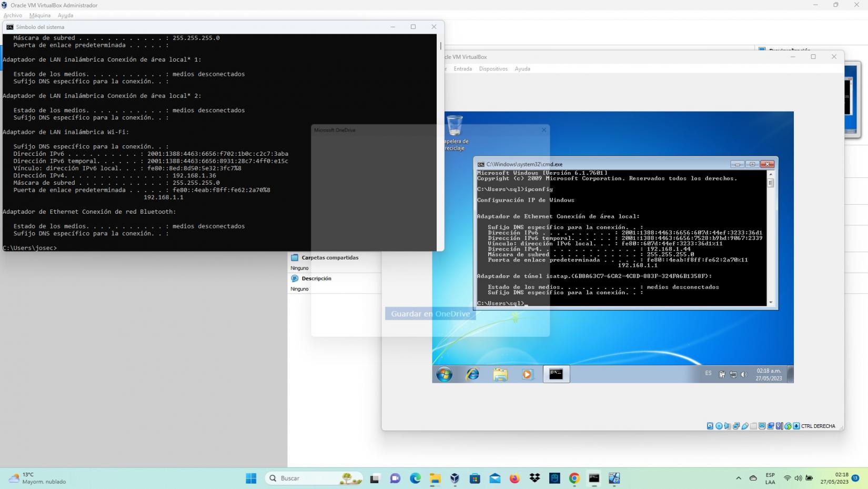Click the ES language indicator in the Windows 7 tray

(x=708, y=373)
